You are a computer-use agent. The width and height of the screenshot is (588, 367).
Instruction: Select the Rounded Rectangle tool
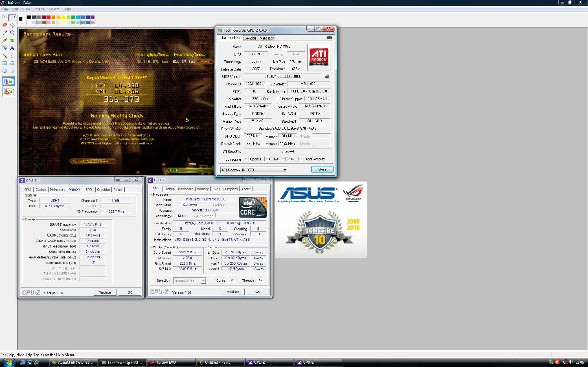tap(12, 71)
